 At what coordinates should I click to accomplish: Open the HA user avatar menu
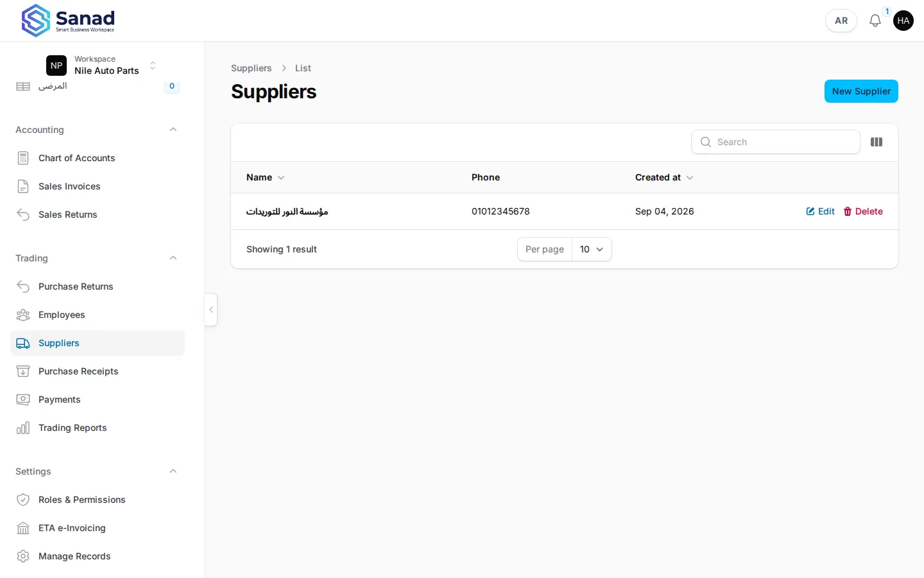(903, 21)
